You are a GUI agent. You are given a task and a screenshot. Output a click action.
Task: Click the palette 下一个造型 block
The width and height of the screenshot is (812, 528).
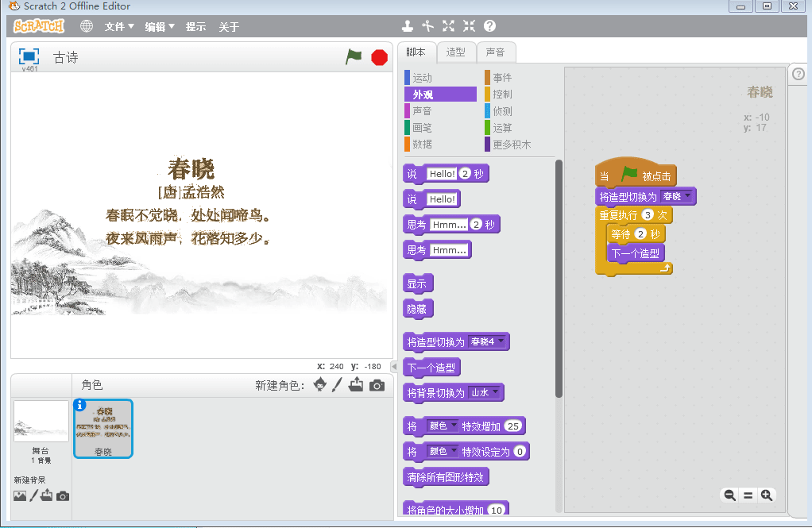431,368
